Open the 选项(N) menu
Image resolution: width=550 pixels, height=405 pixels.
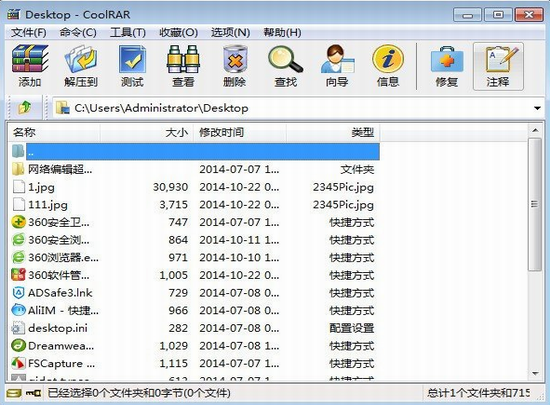pyautogui.click(x=230, y=33)
